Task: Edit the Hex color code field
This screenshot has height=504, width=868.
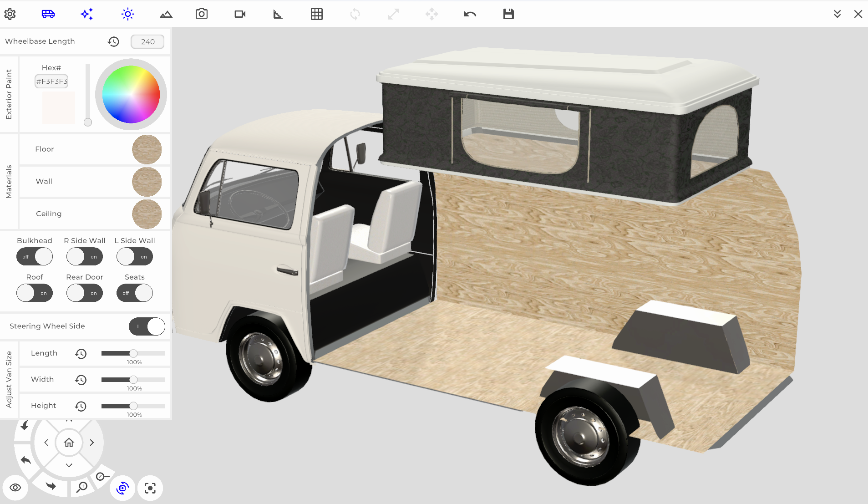Action: tap(51, 81)
